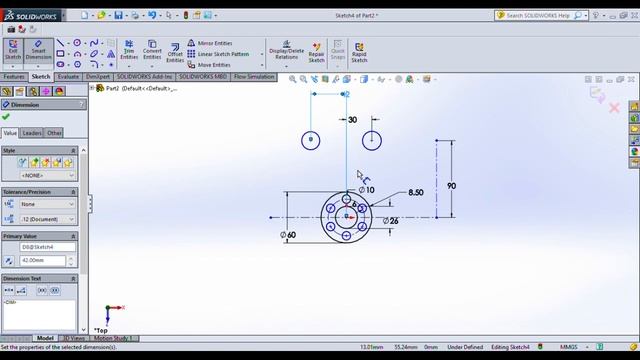This screenshot has height=360, width=640.
Task: Open the Style <NONE> dropdown
Action: point(48,176)
